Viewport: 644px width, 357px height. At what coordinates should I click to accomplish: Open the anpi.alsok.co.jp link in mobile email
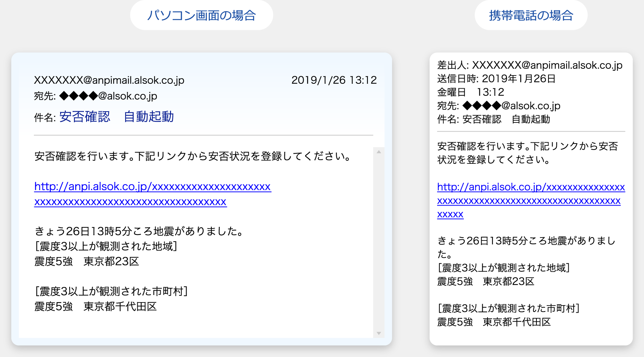(530, 187)
